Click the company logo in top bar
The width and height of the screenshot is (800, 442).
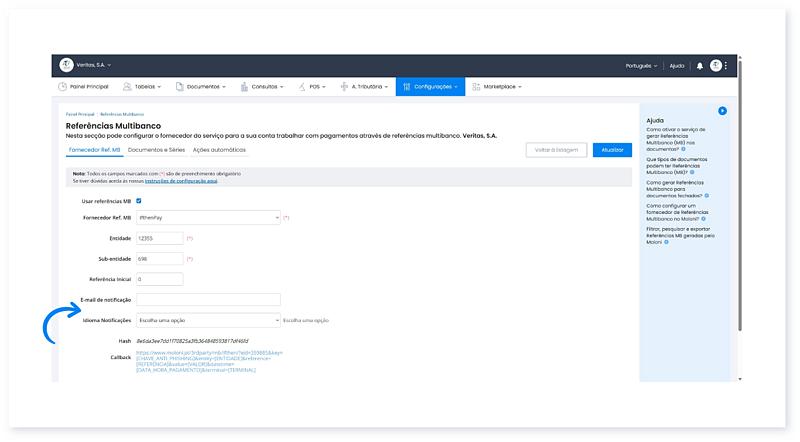tap(66, 65)
